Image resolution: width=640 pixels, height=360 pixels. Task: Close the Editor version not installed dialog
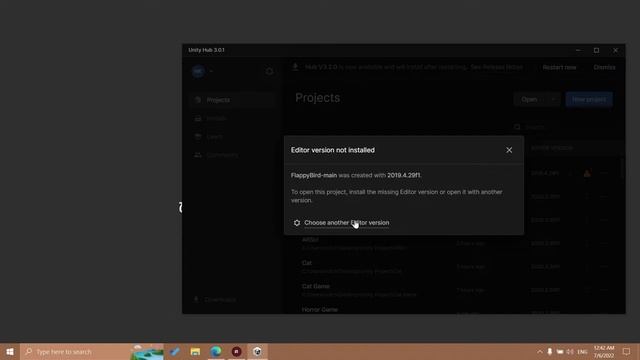click(x=509, y=150)
